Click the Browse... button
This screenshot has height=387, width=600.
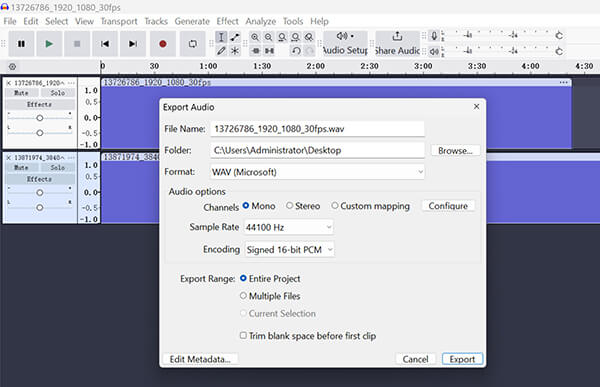point(455,150)
